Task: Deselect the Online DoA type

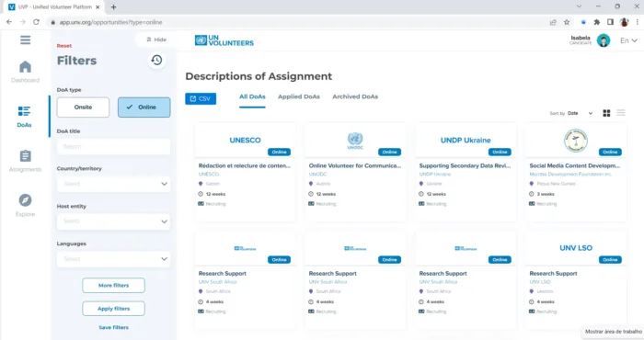Action: click(x=144, y=107)
